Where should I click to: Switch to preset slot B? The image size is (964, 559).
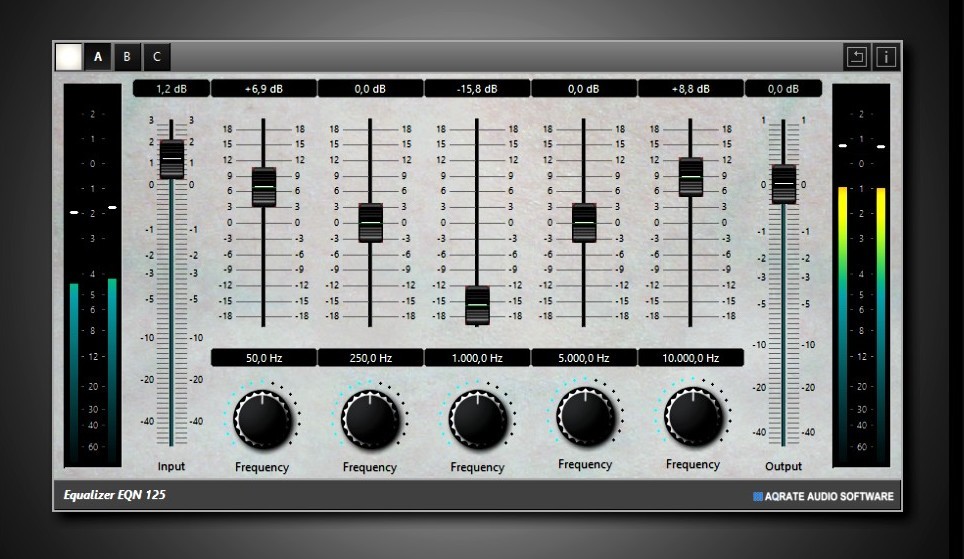[126, 56]
